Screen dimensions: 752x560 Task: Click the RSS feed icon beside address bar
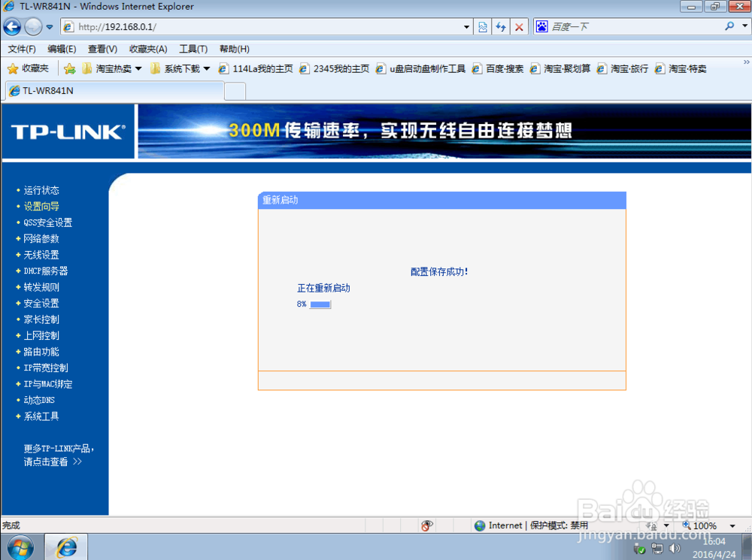pyautogui.click(x=482, y=26)
